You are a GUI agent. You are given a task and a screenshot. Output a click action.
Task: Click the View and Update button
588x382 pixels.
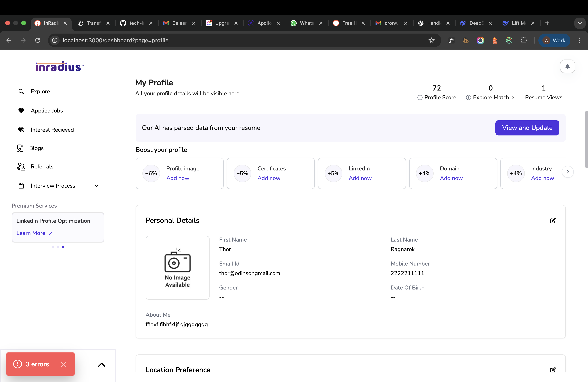click(527, 128)
